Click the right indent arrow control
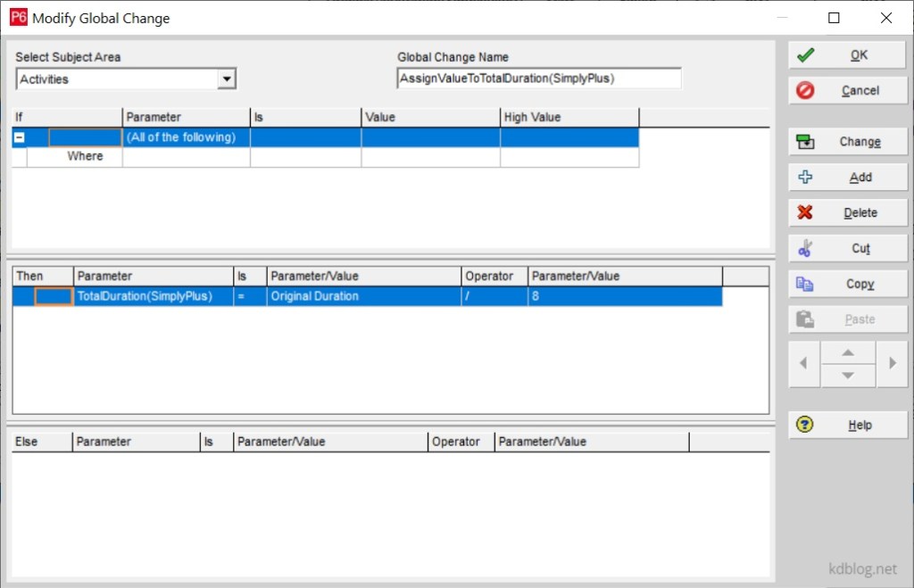914x588 pixels. pyautogui.click(x=893, y=364)
